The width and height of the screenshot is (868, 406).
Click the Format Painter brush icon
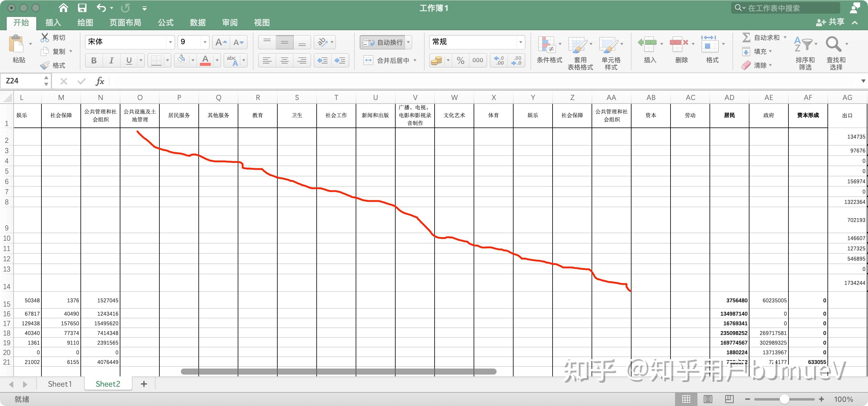(x=45, y=65)
